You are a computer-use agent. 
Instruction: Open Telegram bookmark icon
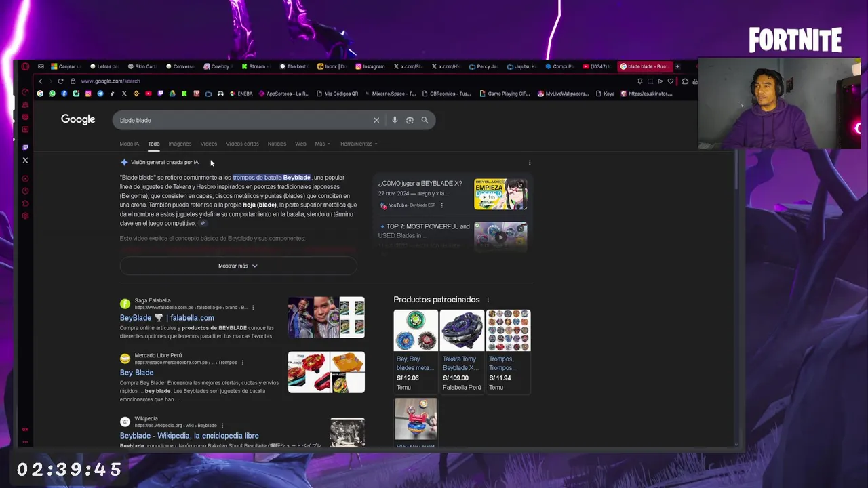(x=100, y=94)
